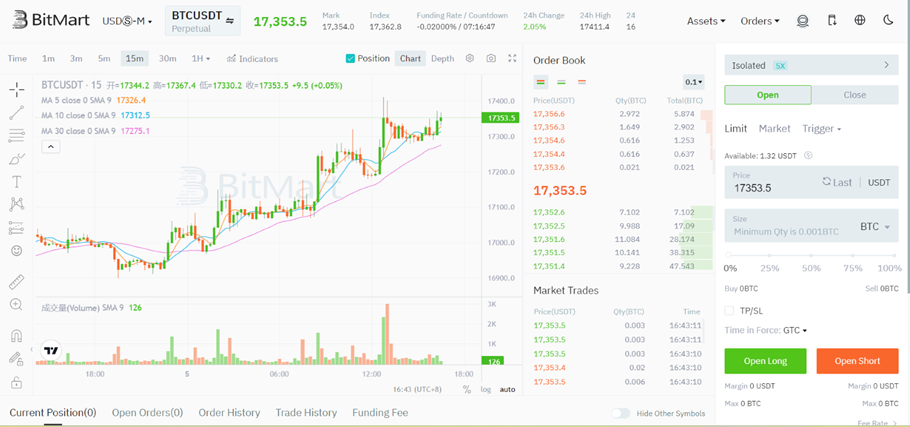The width and height of the screenshot is (910, 427).
Task: Open the forecasting and measurement tools
Action: coord(17,228)
